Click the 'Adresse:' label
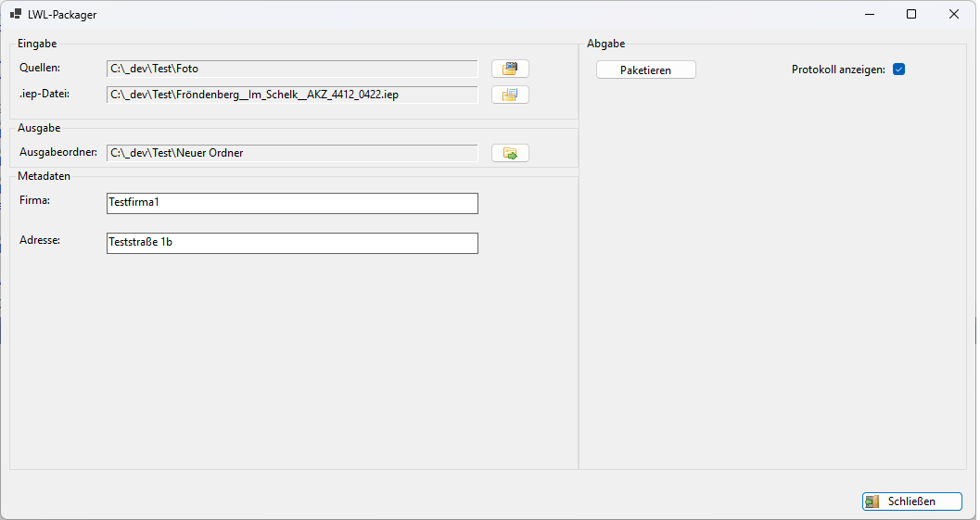The height and width of the screenshot is (520, 980). click(x=40, y=240)
